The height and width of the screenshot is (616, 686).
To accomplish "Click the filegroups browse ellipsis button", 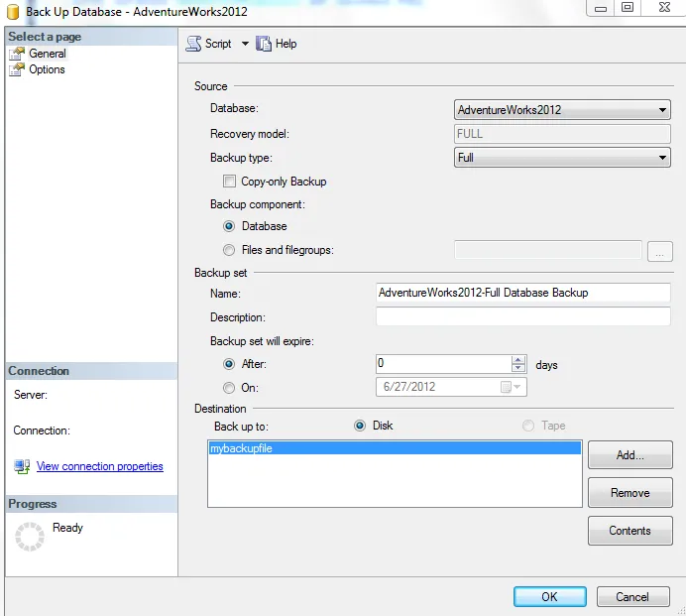I will coord(660,252).
